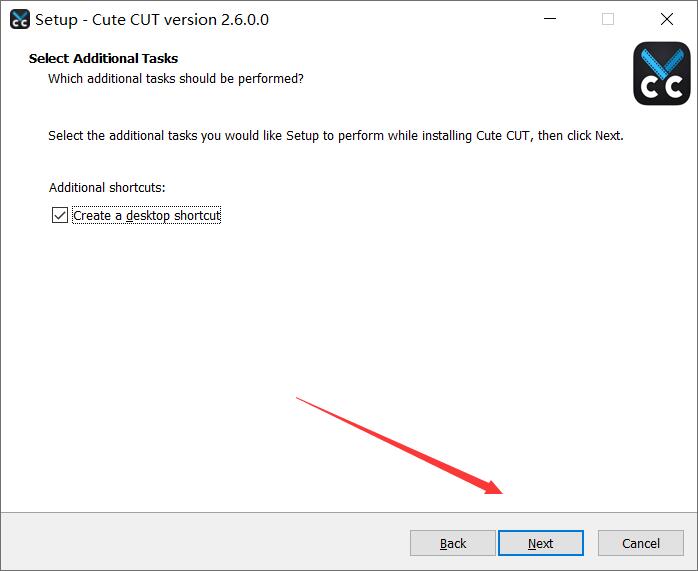
Task: Click the Cute CUT icon in title bar
Action: coord(19,19)
